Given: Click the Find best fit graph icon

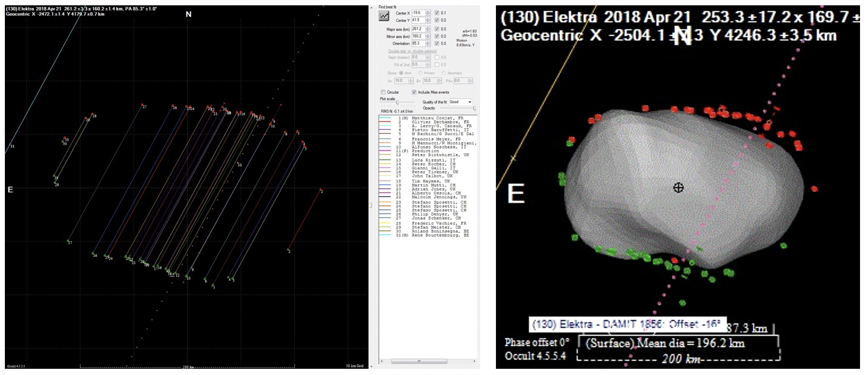Looking at the screenshot, I should tap(384, 16).
